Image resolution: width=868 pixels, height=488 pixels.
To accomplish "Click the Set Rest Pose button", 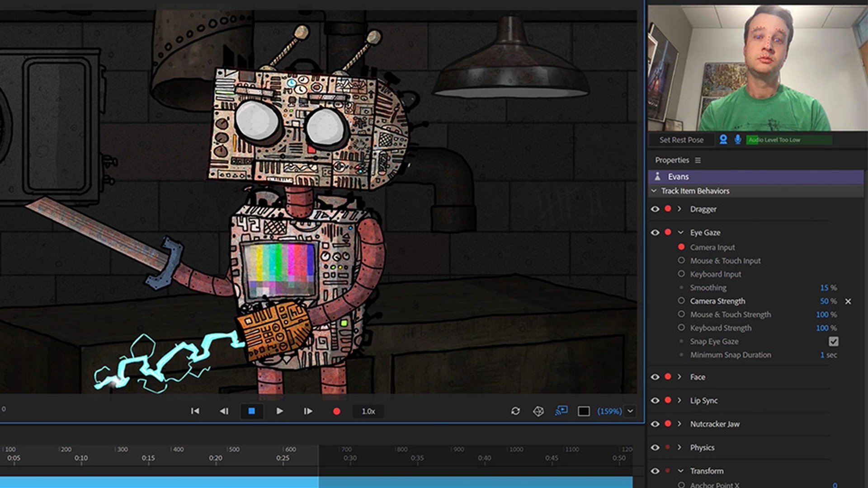I will (x=681, y=140).
